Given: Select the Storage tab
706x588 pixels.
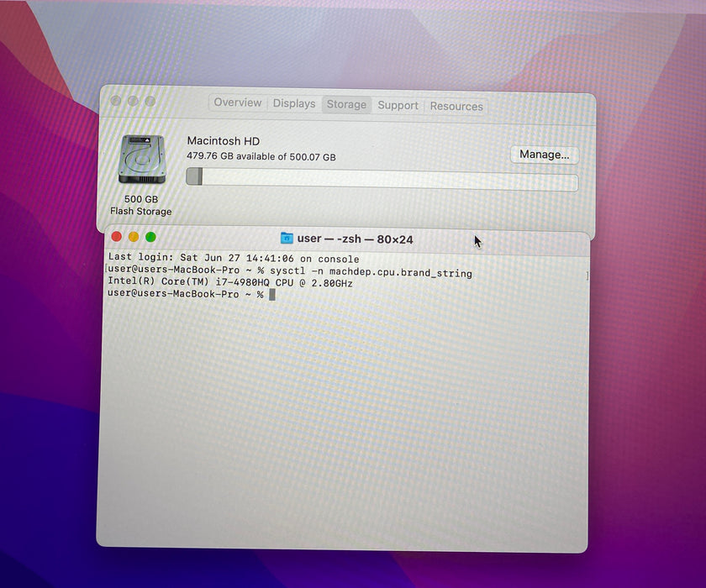Looking at the screenshot, I should [346, 104].
